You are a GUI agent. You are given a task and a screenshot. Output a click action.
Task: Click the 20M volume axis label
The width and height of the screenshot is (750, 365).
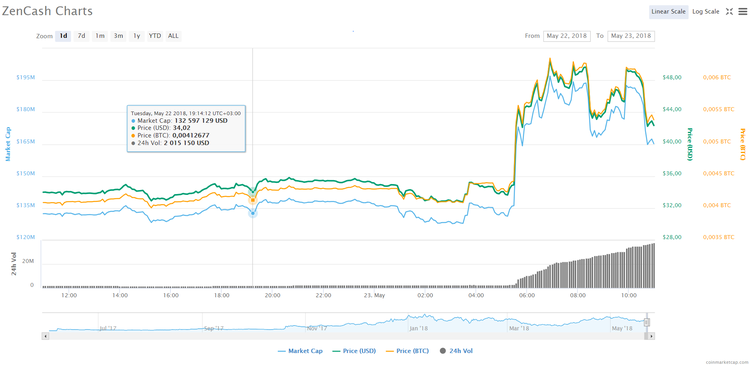pyautogui.click(x=28, y=262)
